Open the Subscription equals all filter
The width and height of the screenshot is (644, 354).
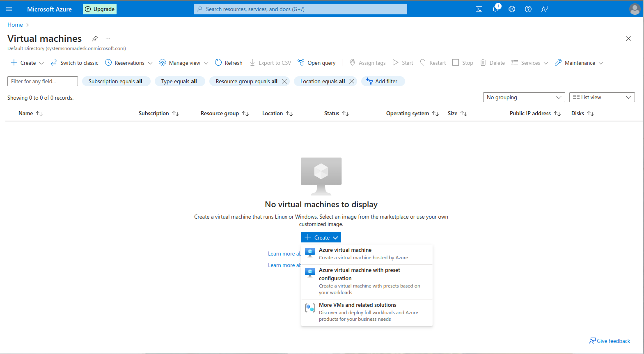click(116, 81)
